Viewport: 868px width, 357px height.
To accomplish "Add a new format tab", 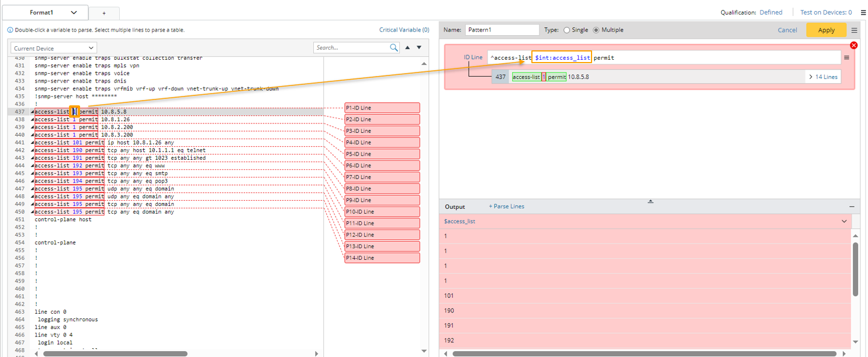I will tap(104, 13).
